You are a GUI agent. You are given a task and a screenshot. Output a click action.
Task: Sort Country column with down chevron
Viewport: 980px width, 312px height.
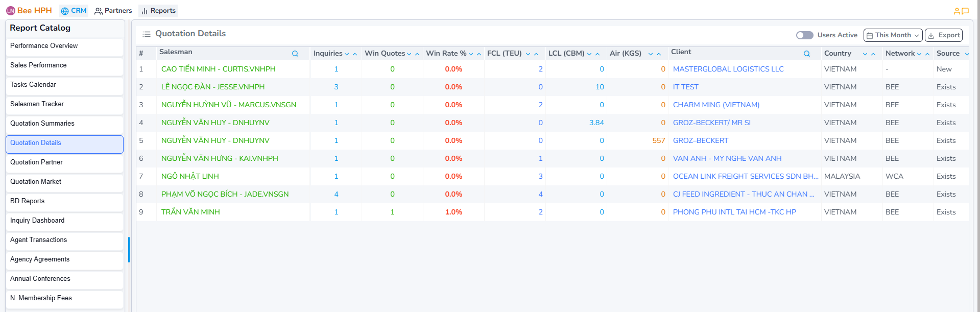tap(865, 54)
